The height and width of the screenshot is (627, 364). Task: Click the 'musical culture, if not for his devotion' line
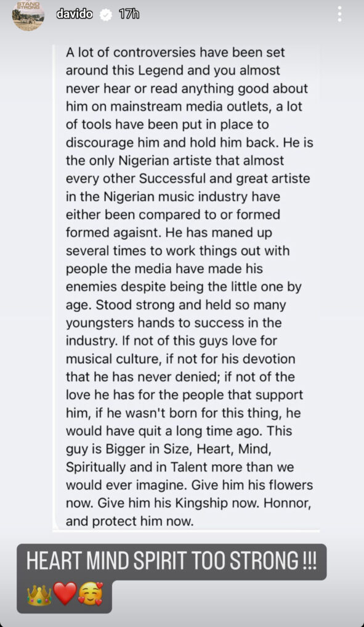tap(180, 359)
